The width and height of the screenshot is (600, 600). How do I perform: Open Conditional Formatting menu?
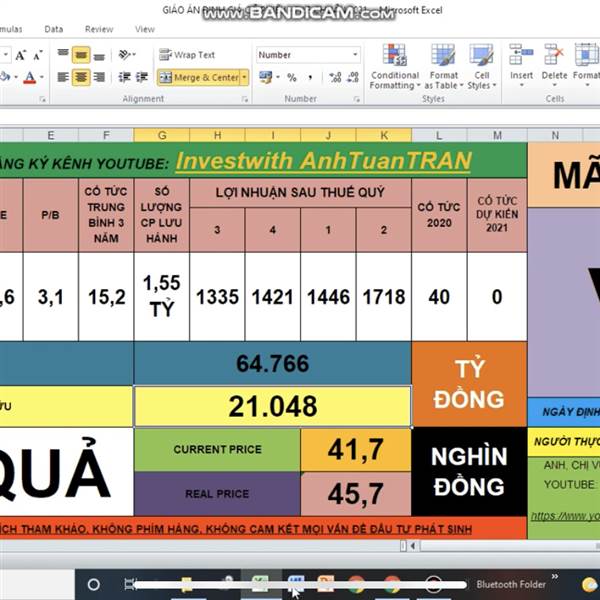point(395,67)
